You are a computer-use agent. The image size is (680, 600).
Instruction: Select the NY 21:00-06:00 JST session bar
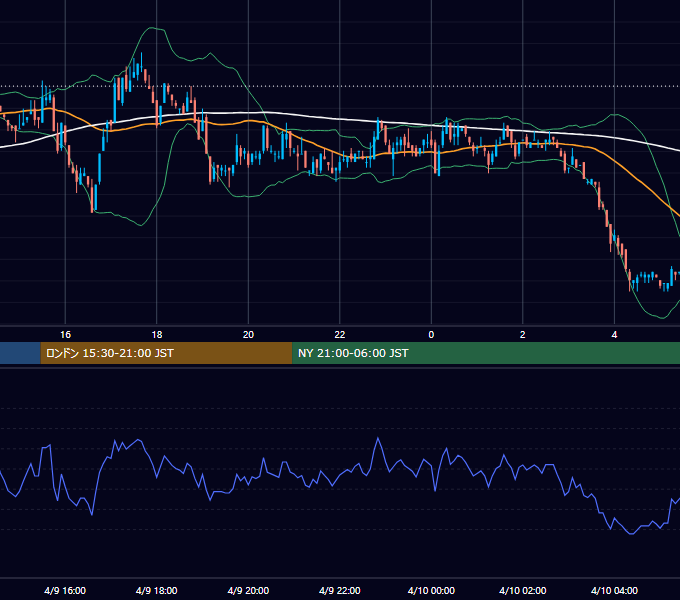(486, 353)
